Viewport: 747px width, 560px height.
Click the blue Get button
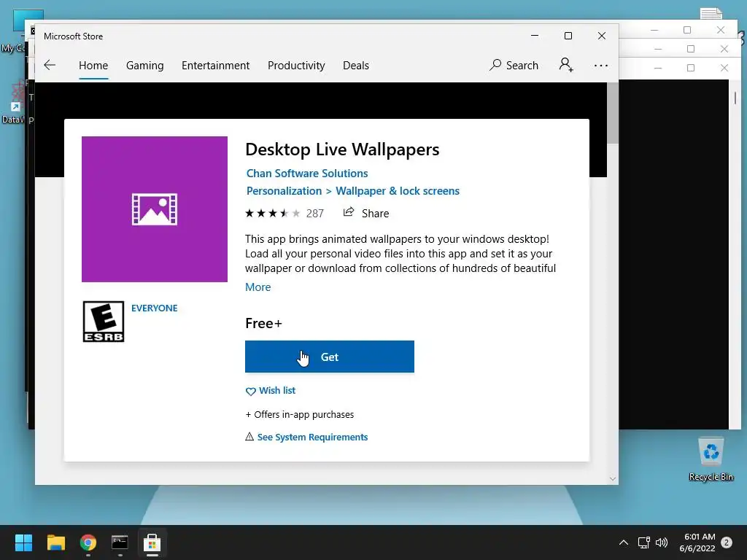click(329, 357)
